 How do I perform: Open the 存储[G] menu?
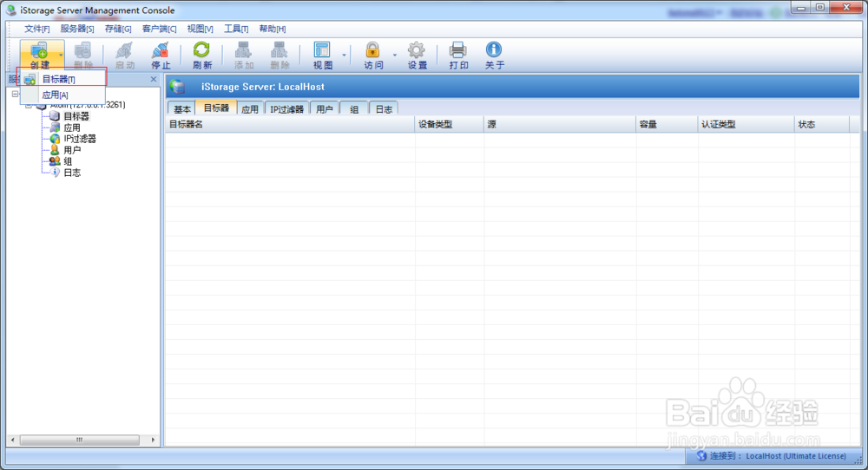[118, 29]
